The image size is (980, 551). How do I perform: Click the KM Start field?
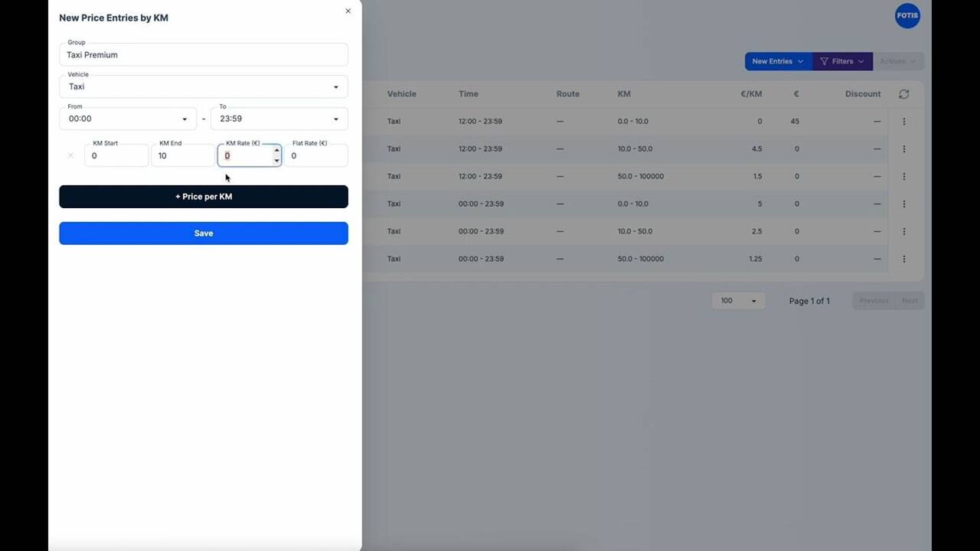tap(116, 155)
